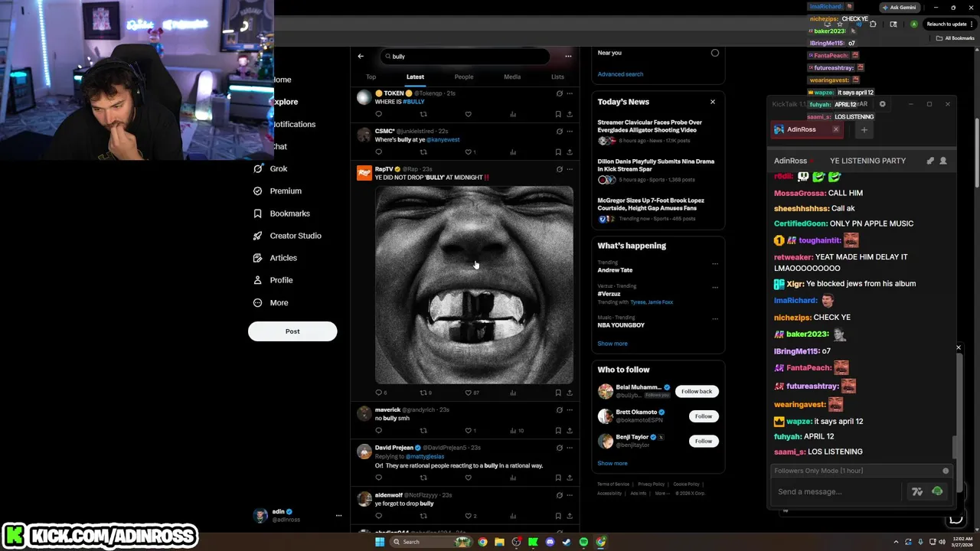Switch to the Lists tab
Image resolution: width=980 pixels, height=551 pixels.
point(557,77)
